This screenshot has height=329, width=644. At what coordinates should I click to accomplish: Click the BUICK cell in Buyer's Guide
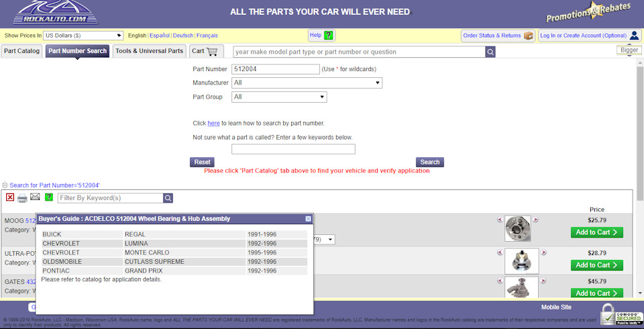[x=83, y=234]
